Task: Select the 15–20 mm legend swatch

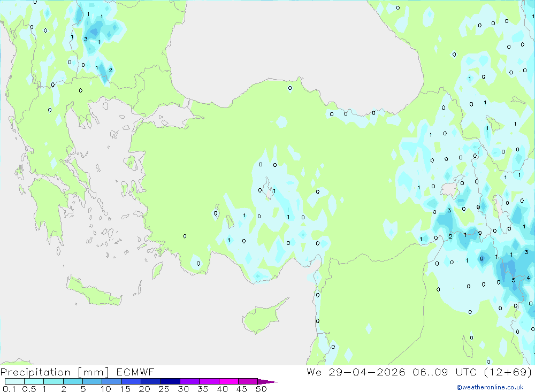Action: pos(131,381)
